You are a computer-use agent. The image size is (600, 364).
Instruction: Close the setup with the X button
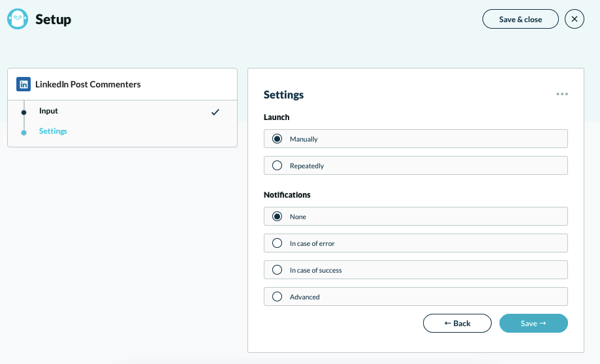click(575, 19)
